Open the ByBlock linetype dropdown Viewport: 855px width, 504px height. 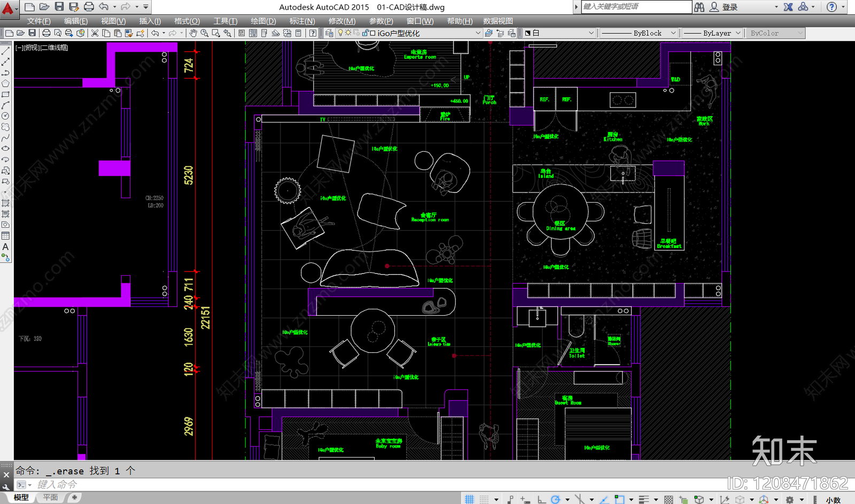[x=639, y=33]
